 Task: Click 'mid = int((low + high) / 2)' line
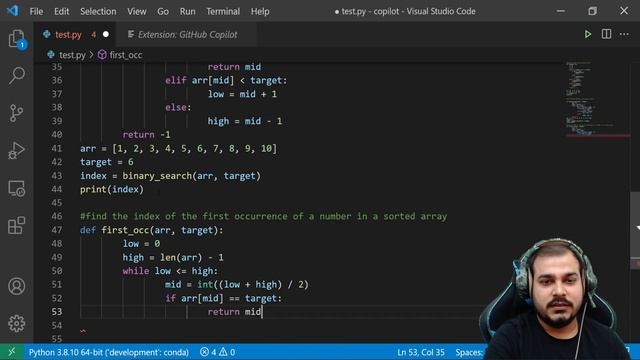pyautogui.click(x=237, y=284)
